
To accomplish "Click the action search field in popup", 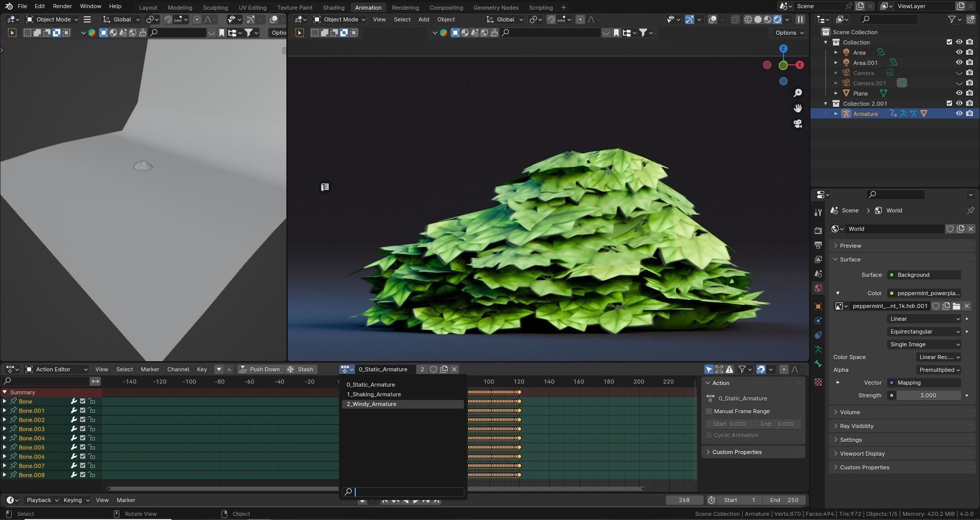I will (x=403, y=492).
